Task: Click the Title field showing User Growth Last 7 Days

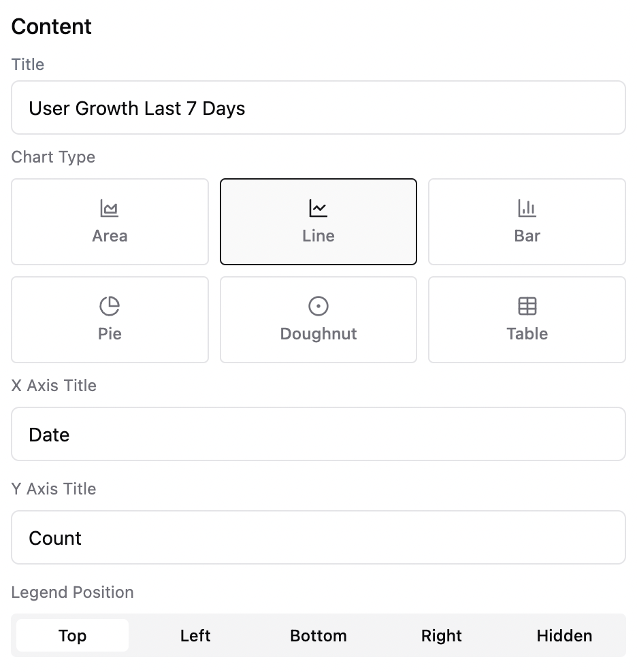Action: click(318, 107)
